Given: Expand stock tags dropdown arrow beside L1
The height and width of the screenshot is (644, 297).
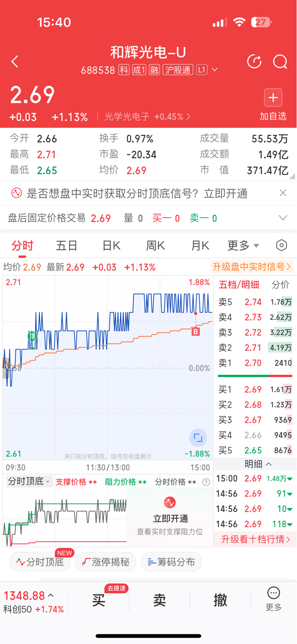Looking at the screenshot, I should pos(215,70).
